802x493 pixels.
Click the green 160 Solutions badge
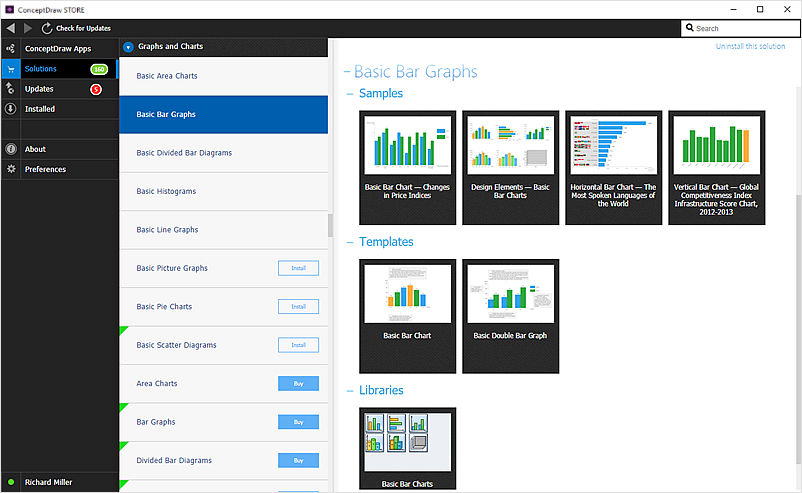coord(99,69)
